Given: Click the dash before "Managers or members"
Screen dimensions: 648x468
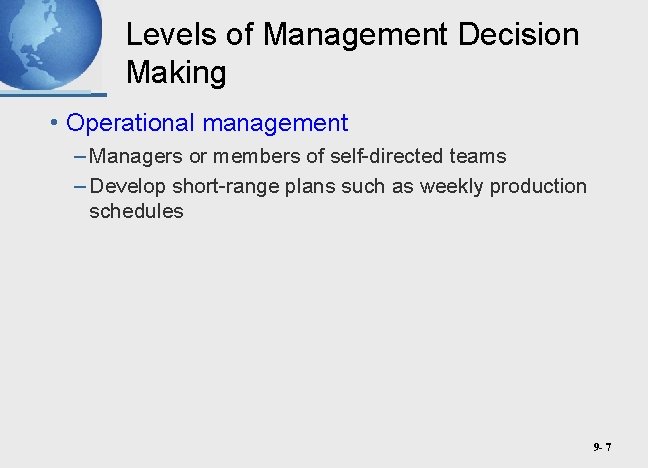Looking at the screenshot, I should tap(79, 157).
